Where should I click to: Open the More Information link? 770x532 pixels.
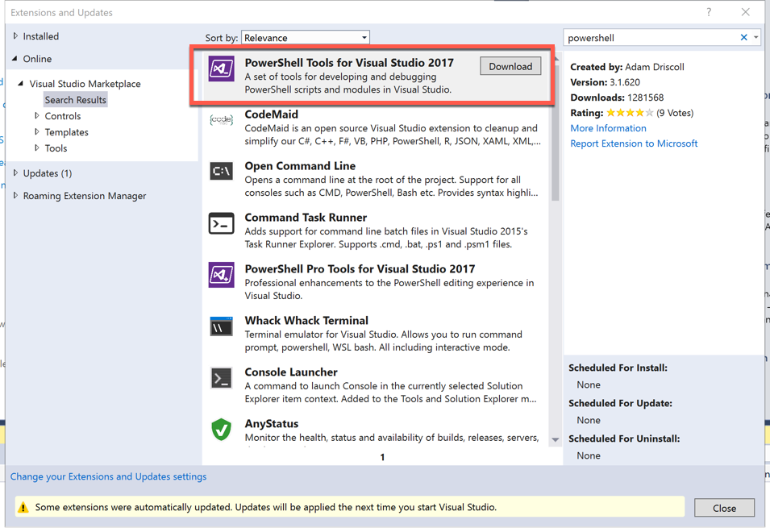(608, 128)
